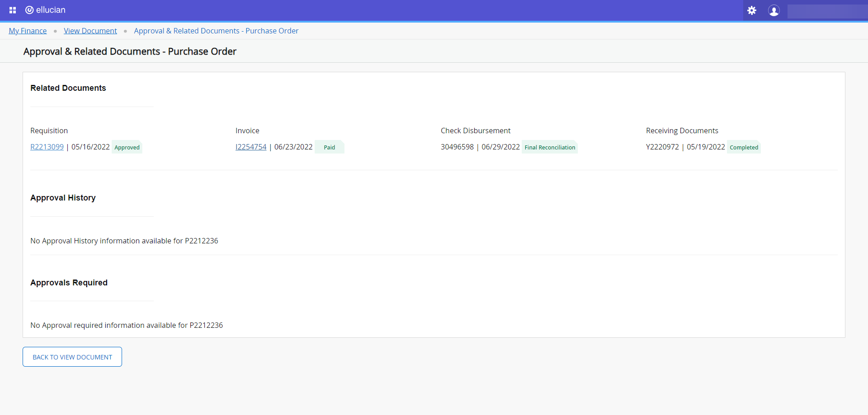This screenshot has width=868, height=415.
Task: Click the Completed status badge
Action: click(744, 147)
